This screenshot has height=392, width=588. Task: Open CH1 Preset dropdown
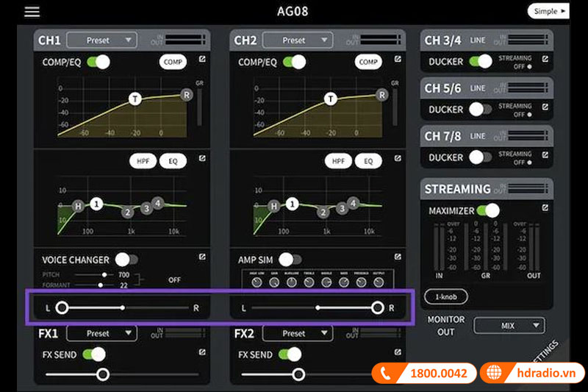tap(101, 40)
